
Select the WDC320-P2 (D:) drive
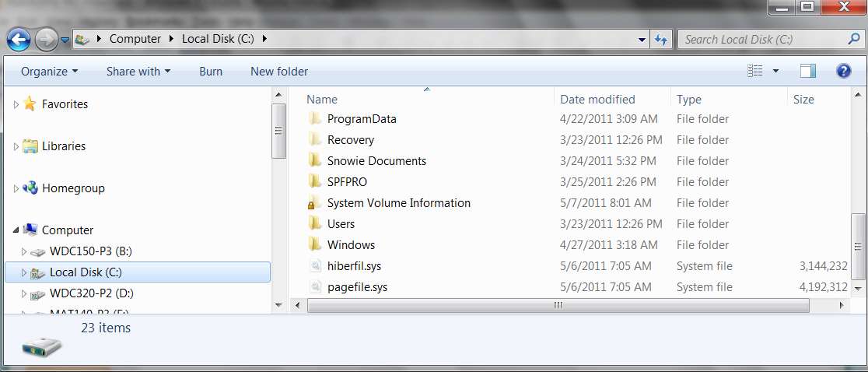pos(91,293)
